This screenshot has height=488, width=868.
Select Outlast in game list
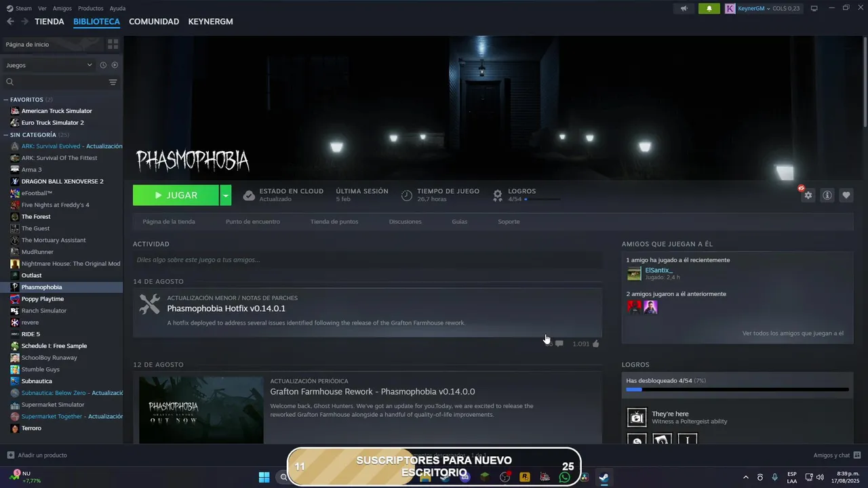31,275
